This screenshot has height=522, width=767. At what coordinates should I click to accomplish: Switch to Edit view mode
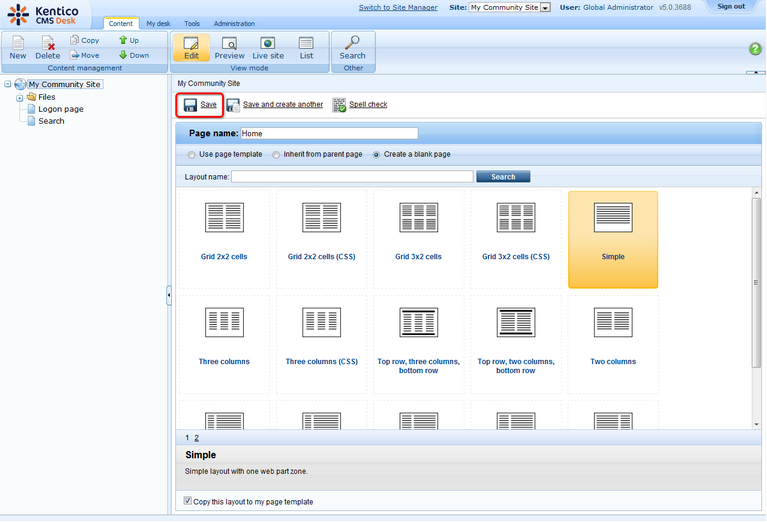pyautogui.click(x=191, y=47)
